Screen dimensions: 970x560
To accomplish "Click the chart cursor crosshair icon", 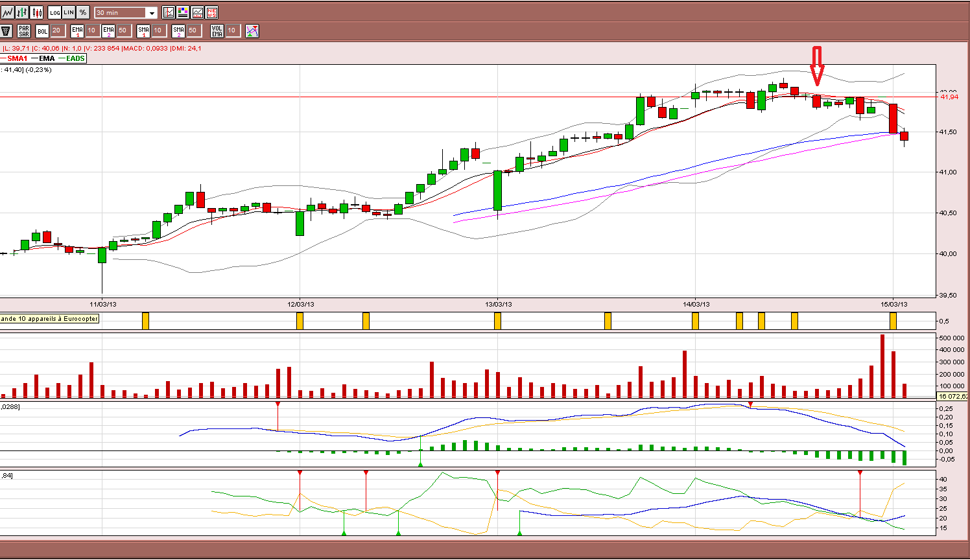I will click(169, 12).
